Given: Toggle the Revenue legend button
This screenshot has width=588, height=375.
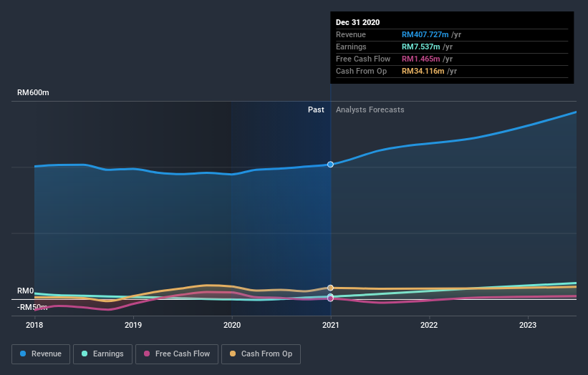Looking at the screenshot, I should point(41,354).
